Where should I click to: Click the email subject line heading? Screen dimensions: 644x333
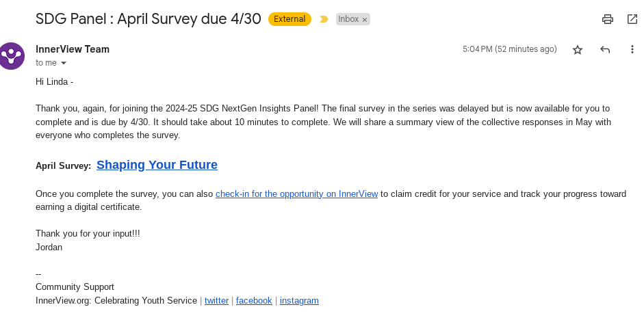pos(149,19)
